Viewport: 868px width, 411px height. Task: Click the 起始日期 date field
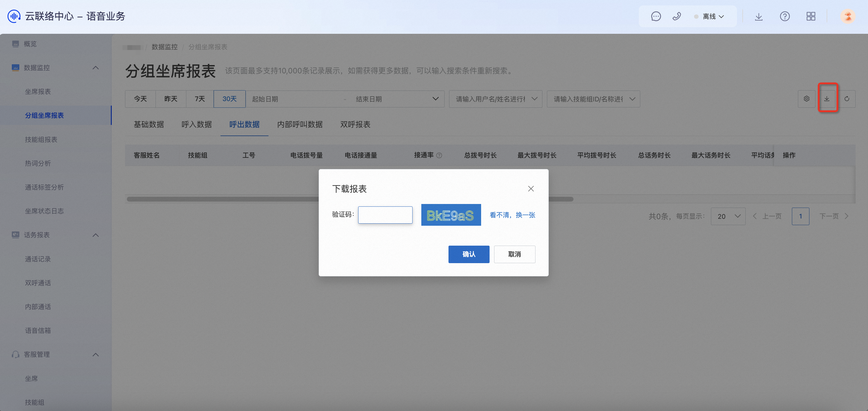[295, 99]
